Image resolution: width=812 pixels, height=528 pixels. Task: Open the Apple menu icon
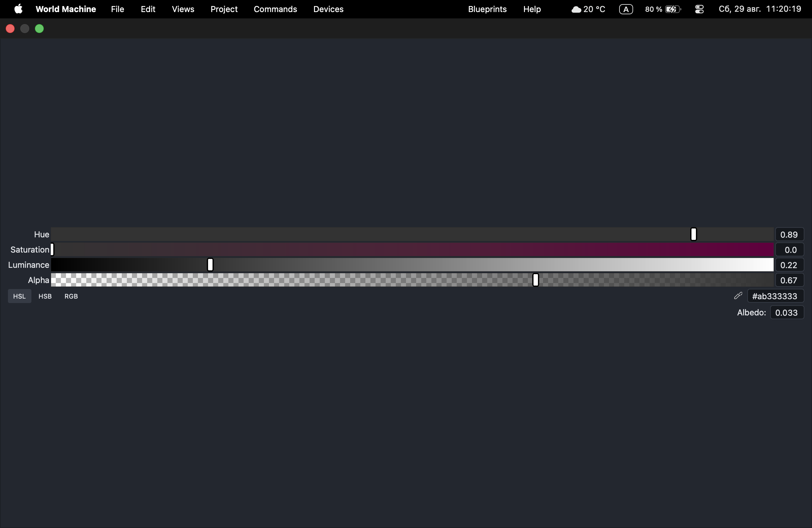click(x=18, y=9)
